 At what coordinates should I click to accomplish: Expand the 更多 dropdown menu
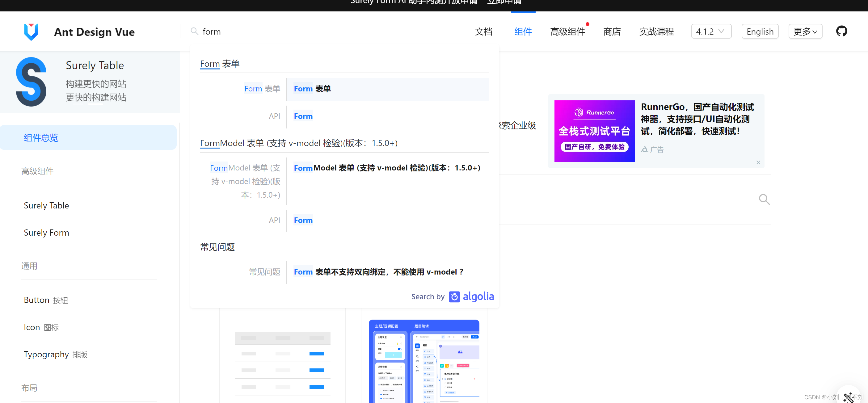pos(805,31)
